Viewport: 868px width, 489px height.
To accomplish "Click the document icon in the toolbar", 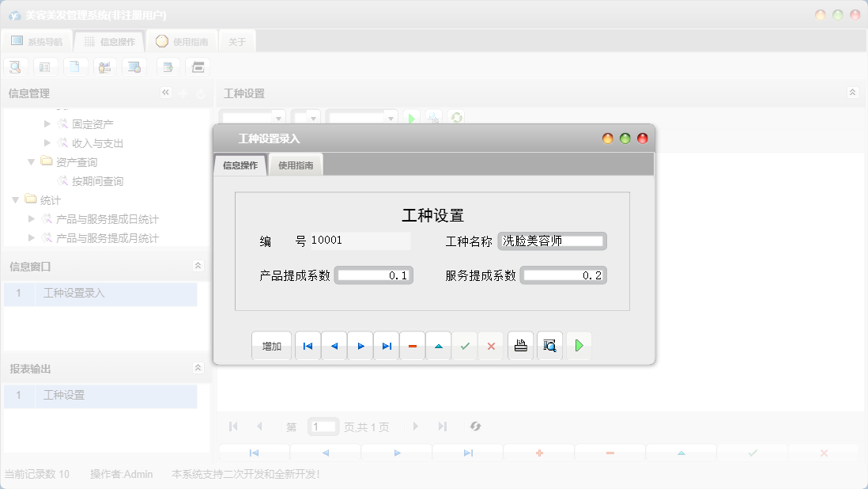I will point(75,66).
